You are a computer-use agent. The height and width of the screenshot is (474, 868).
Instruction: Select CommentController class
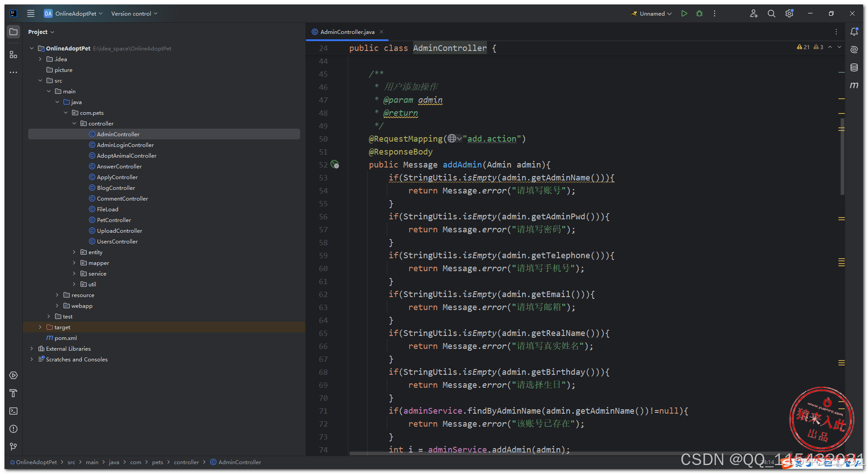122,198
